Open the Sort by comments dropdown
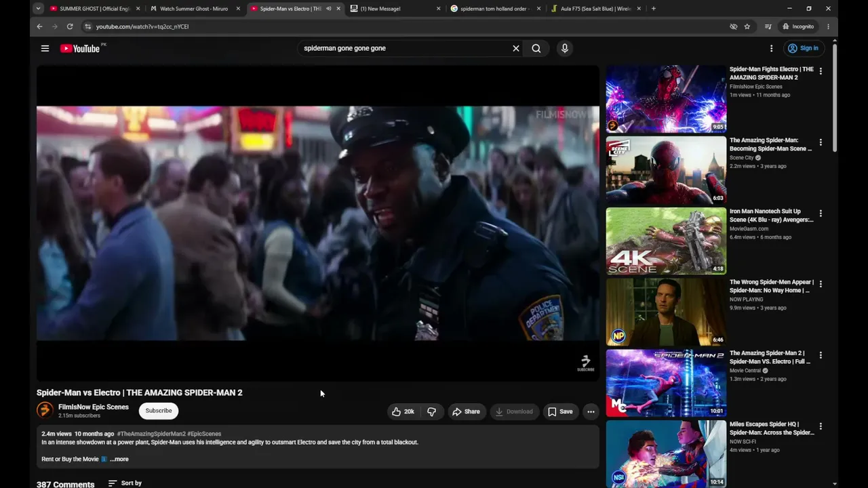The width and height of the screenshot is (868, 488). tap(125, 483)
